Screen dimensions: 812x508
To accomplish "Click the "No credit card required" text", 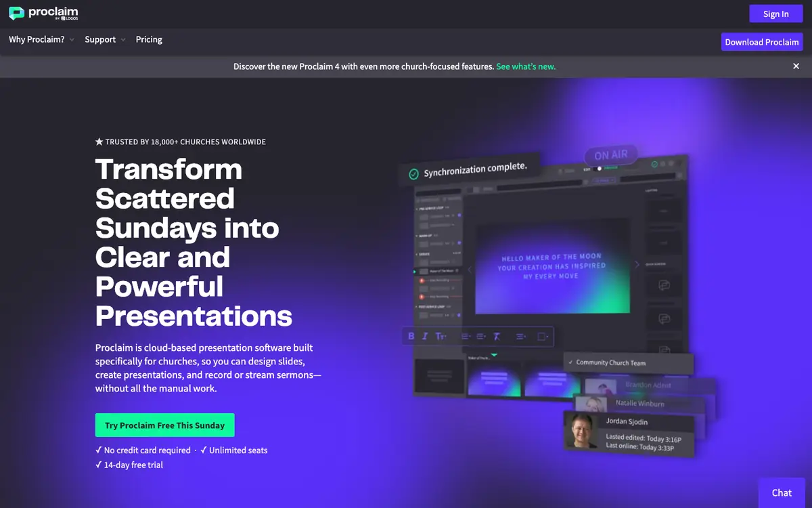I will [x=143, y=450].
